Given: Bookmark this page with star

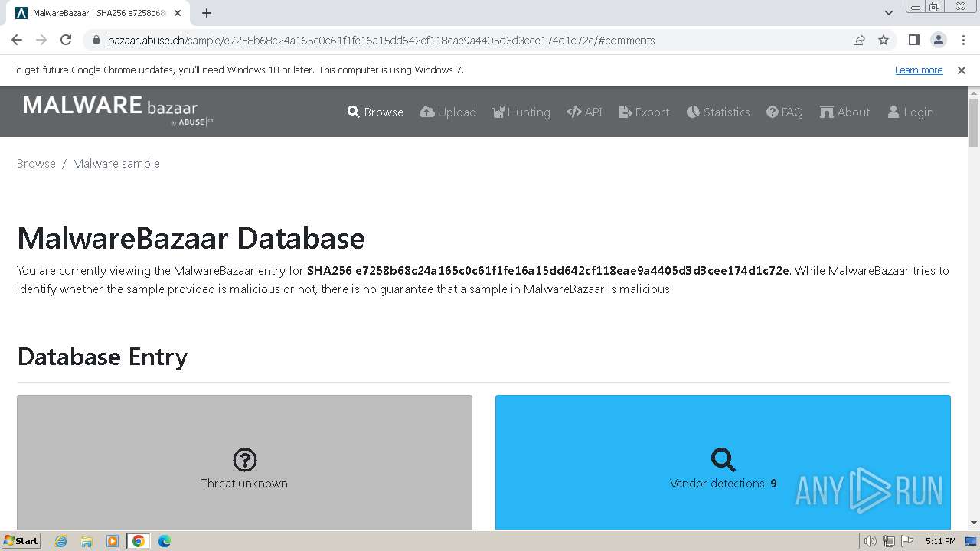Looking at the screenshot, I should [x=884, y=40].
